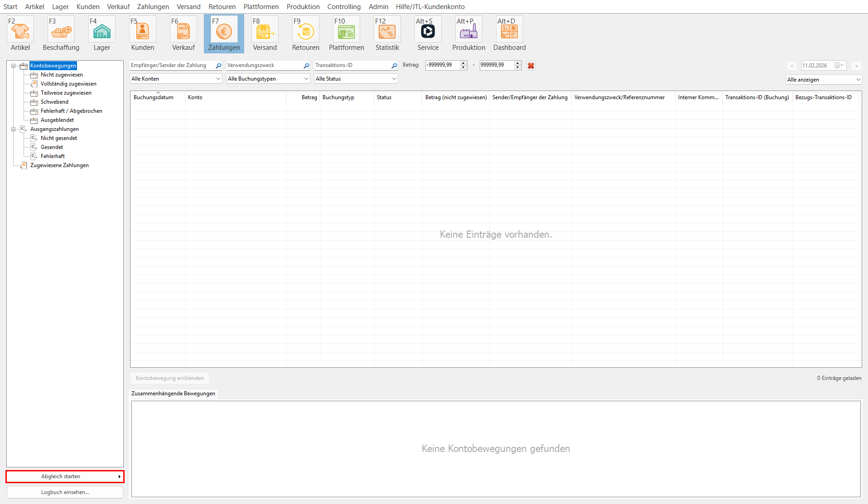Open the Artikel module icon
The image size is (868, 504).
pyautogui.click(x=20, y=31)
